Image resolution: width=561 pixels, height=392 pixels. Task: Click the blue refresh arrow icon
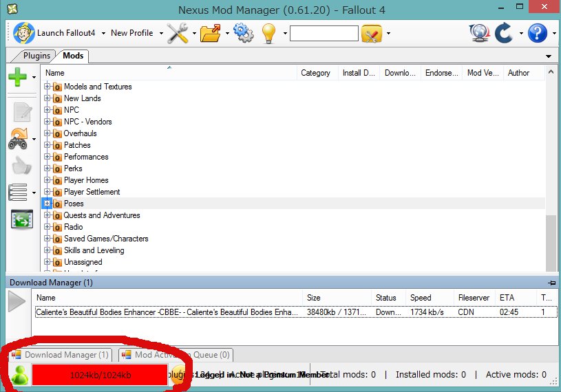pos(504,33)
